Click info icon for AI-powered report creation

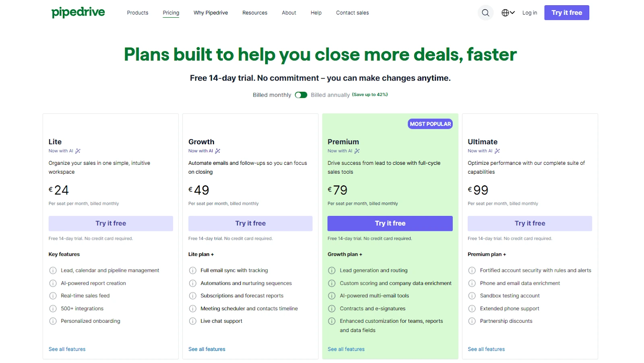tap(53, 284)
